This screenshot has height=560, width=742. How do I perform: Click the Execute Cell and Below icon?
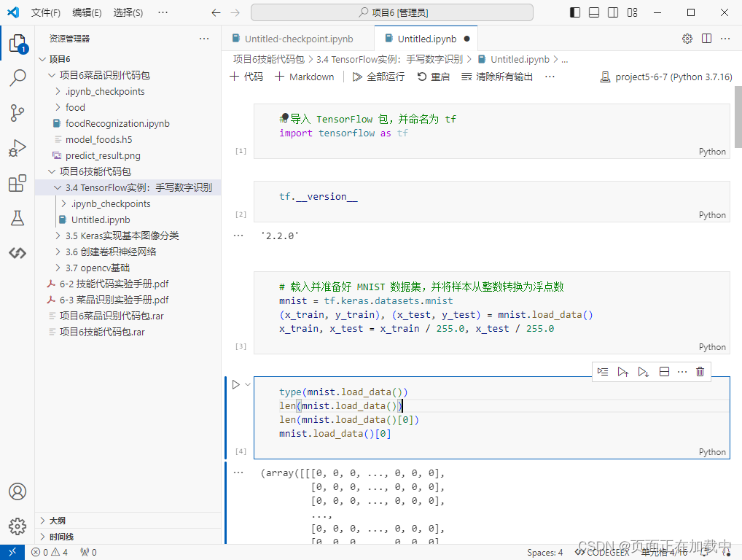point(642,371)
